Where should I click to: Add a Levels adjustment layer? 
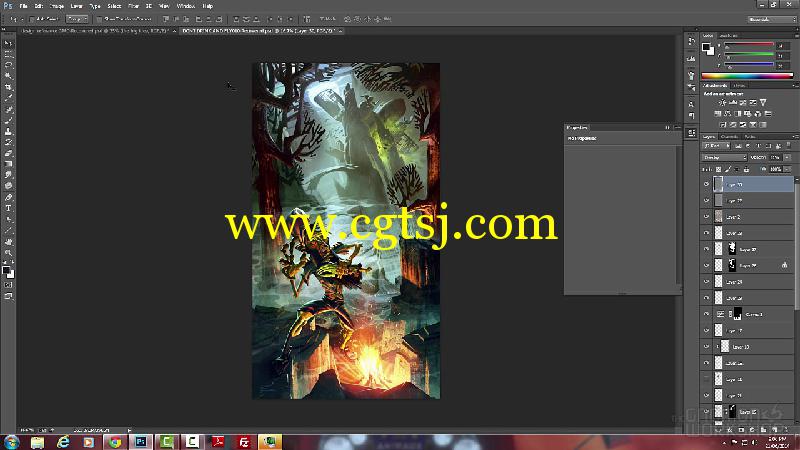click(x=733, y=103)
